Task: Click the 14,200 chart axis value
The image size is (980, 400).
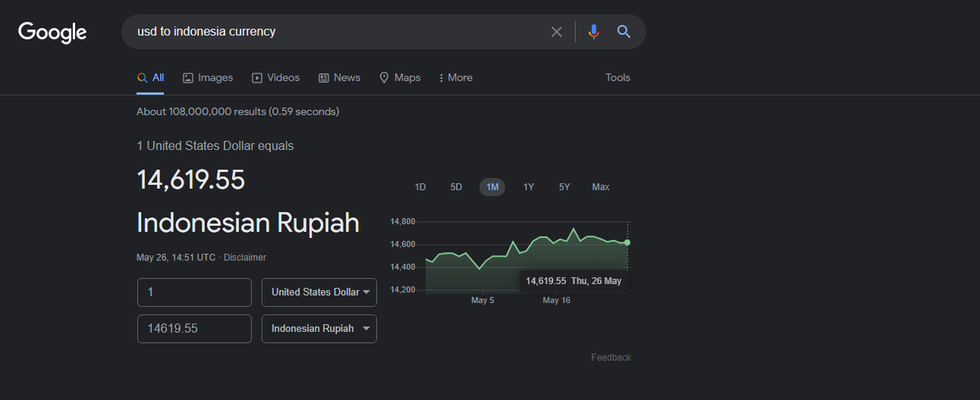Action: [x=403, y=290]
